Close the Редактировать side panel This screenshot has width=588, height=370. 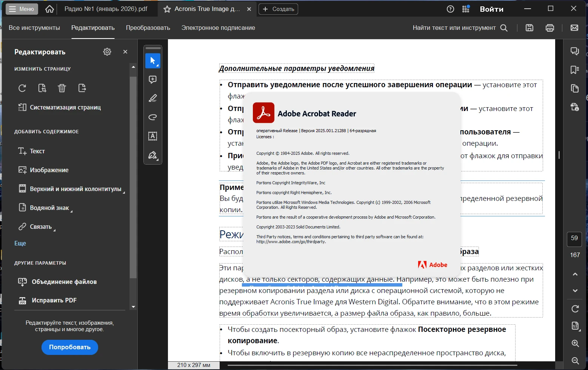(125, 52)
